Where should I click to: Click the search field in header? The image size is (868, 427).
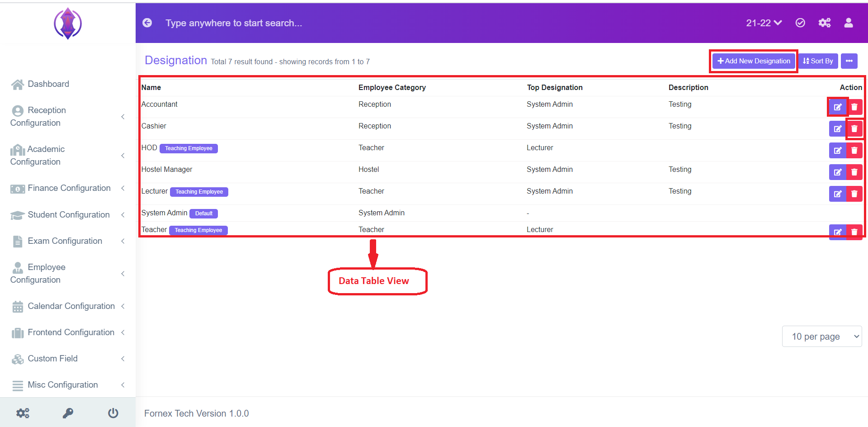(x=234, y=23)
